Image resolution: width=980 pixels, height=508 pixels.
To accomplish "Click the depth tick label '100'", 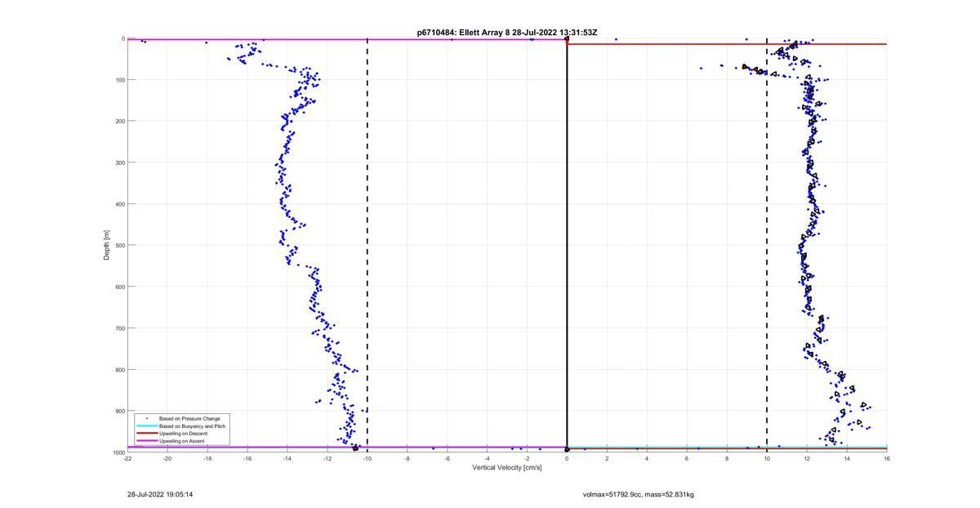I will click(119, 80).
